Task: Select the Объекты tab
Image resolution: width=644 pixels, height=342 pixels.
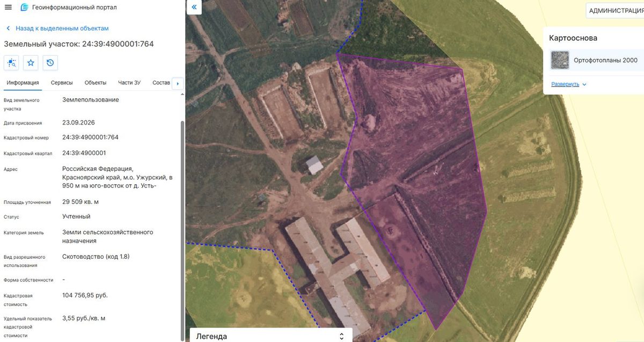Action: [x=96, y=83]
